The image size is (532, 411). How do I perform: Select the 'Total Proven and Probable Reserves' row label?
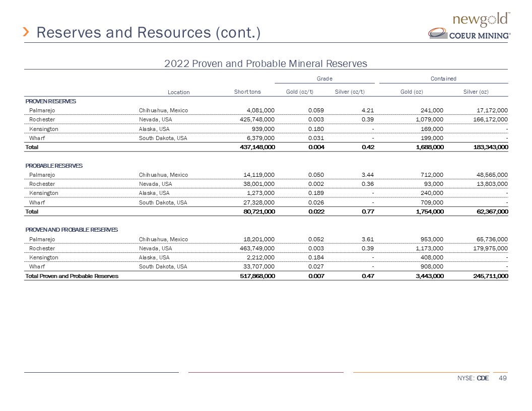pos(72,276)
